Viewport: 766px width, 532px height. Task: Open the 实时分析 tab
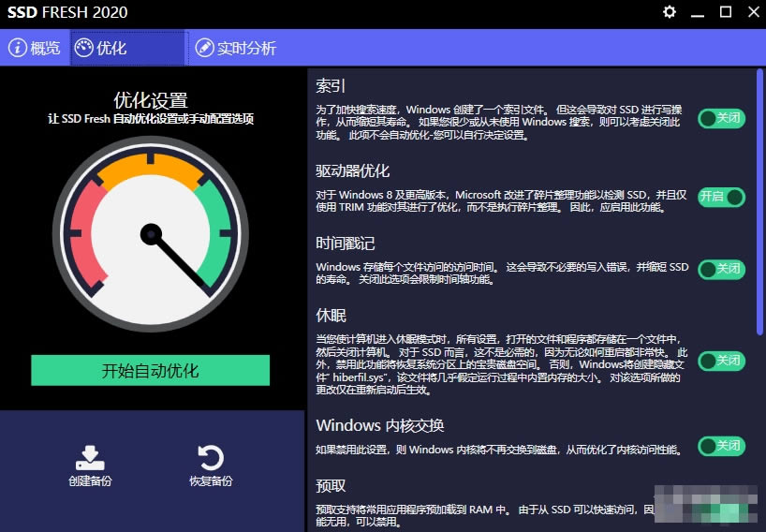coord(236,48)
